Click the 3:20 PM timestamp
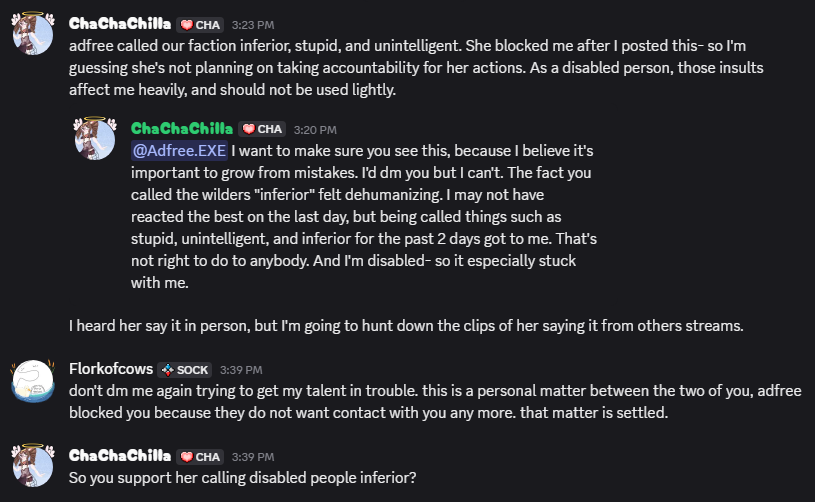 click(315, 129)
